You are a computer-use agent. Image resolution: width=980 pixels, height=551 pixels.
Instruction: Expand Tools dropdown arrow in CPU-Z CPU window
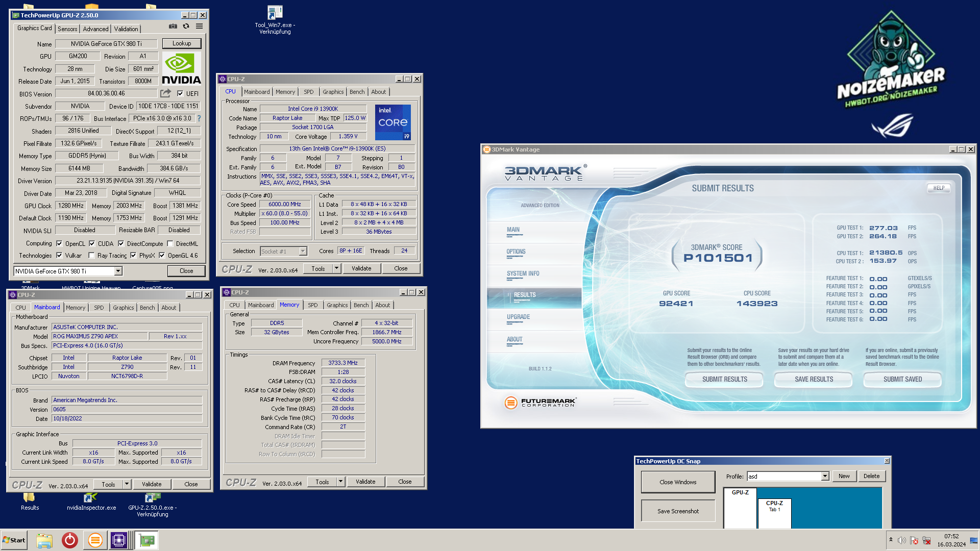click(336, 268)
